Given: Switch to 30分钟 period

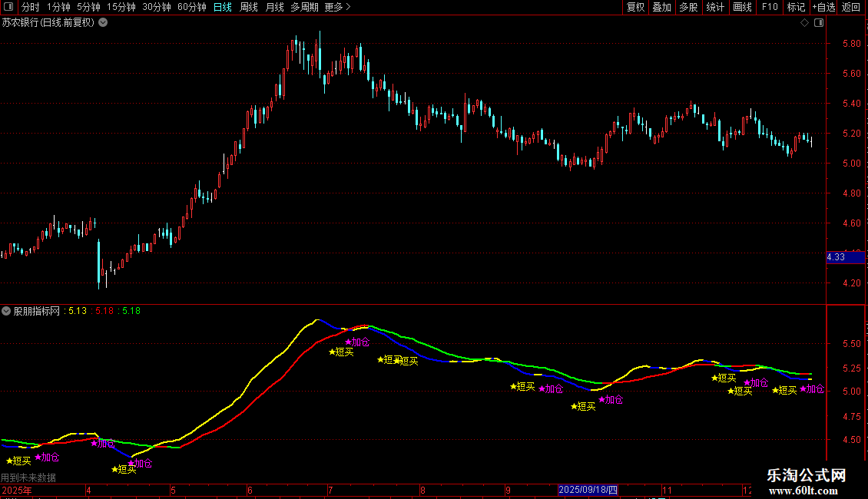Looking at the screenshot, I should [x=156, y=7].
